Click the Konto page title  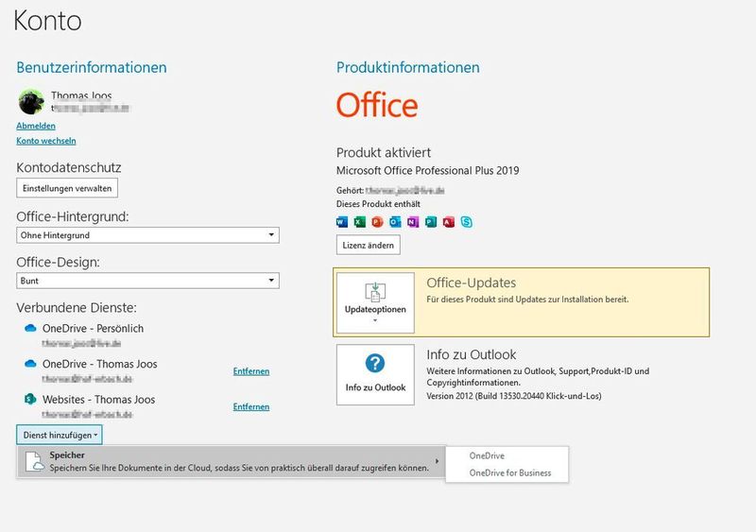[x=48, y=21]
